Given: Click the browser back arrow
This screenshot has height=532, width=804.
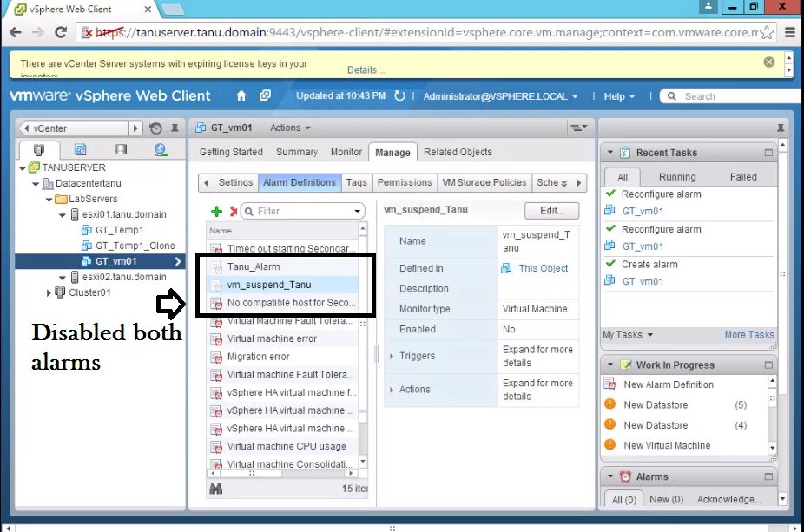Looking at the screenshot, I should tap(16, 32).
